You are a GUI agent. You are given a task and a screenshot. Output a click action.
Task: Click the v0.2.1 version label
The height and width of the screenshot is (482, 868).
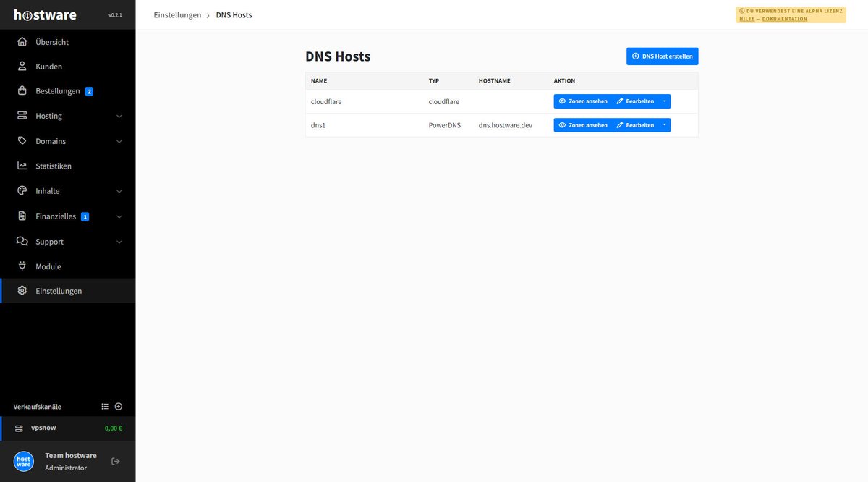pos(115,15)
